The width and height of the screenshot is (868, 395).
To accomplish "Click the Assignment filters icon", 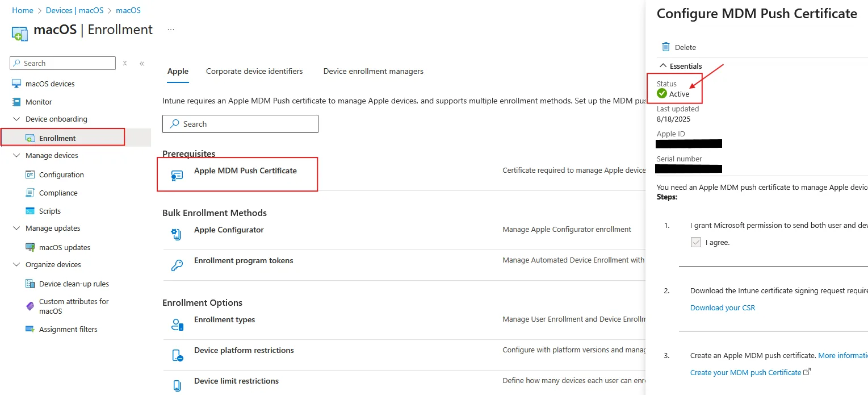I will click(30, 329).
